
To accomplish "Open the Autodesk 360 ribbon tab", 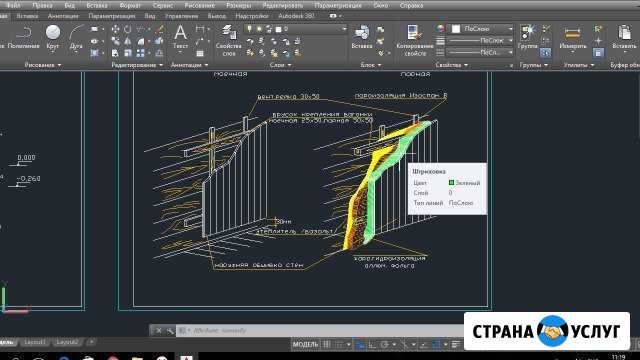I will tap(296, 16).
